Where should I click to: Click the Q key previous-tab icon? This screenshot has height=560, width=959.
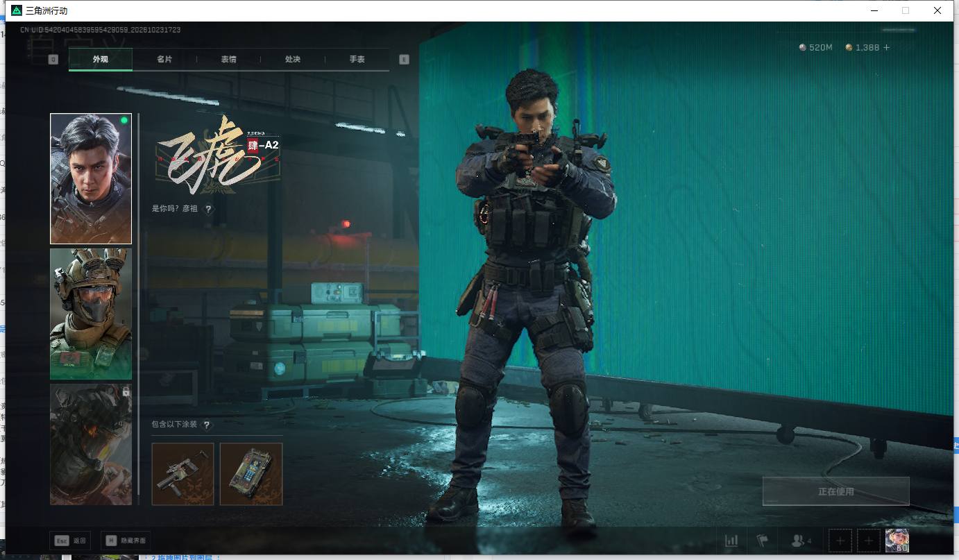coord(53,60)
